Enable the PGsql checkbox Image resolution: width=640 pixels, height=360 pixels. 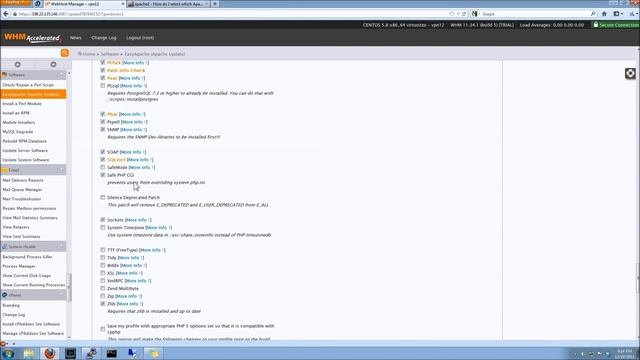103,86
